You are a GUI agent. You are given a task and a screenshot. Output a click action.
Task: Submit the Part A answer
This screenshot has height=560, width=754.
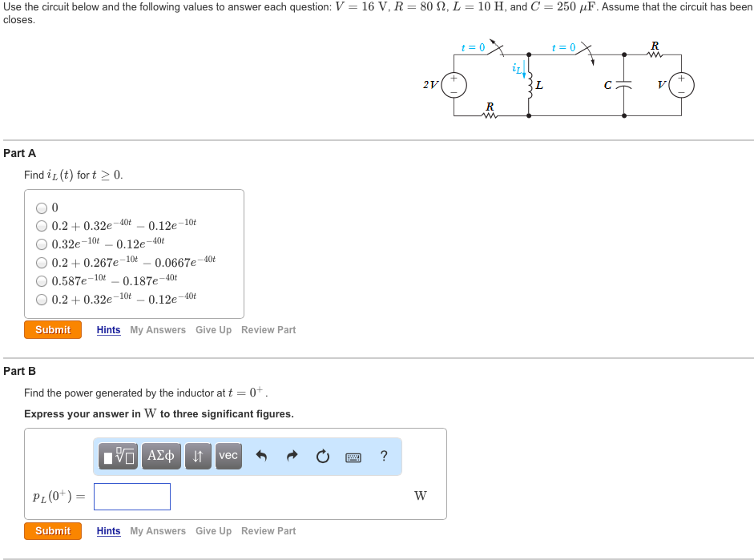[53, 330]
